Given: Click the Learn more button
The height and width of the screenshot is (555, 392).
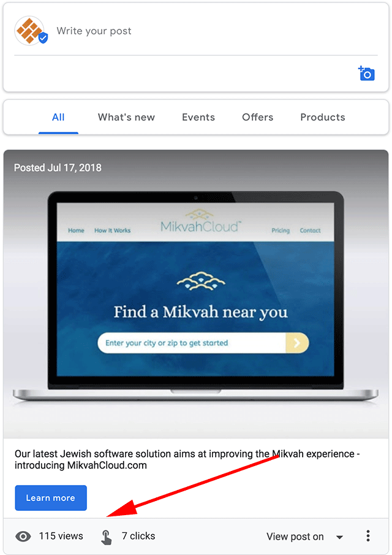Looking at the screenshot, I should click(51, 497).
